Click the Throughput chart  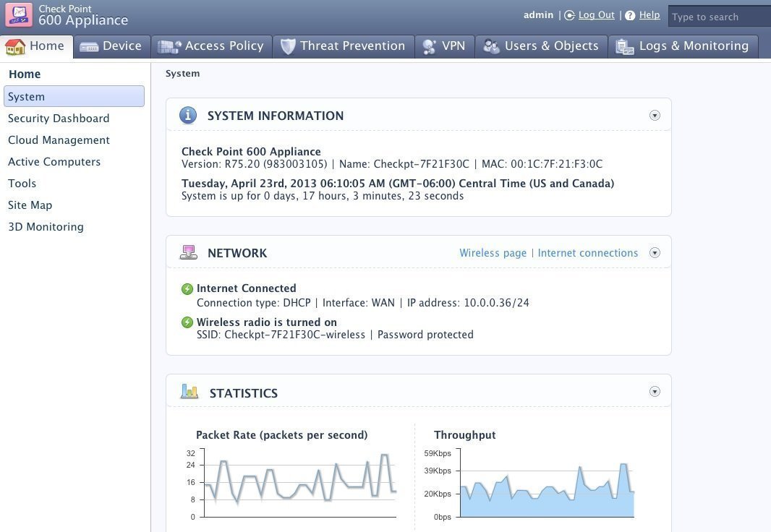coord(547,484)
